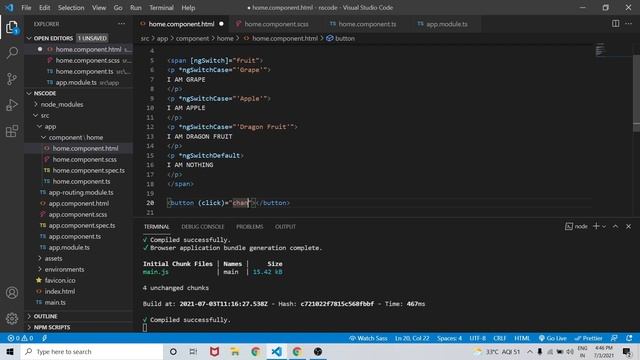Screen dimensions: 640x360
Task: Collapse the app folder
Action: tap(40, 127)
